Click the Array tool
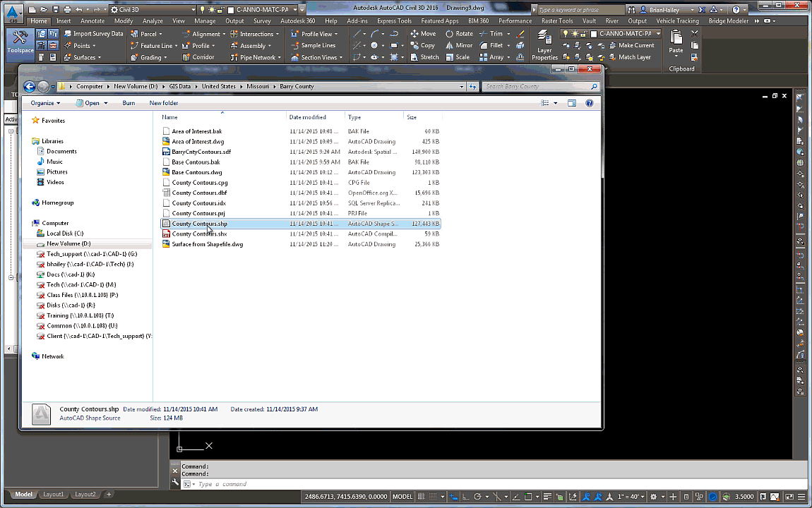Image resolution: width=812 pixels, height=508 pixels. (491, 57)
